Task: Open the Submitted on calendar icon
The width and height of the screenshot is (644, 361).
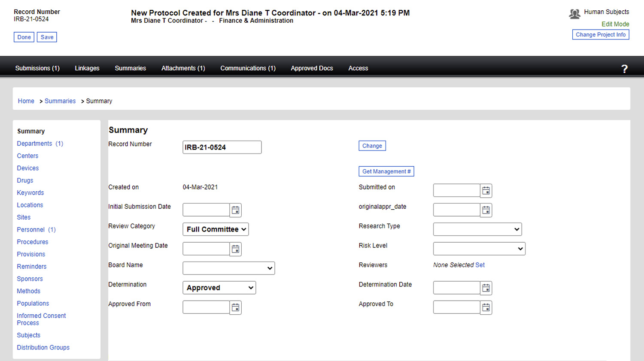Action: 486,190
